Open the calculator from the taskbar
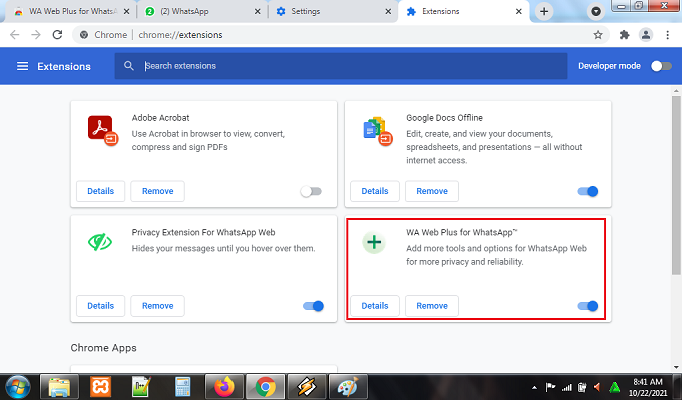Image resolution: width=682 pixels, height=400 pixels. [x=183, y=387]
